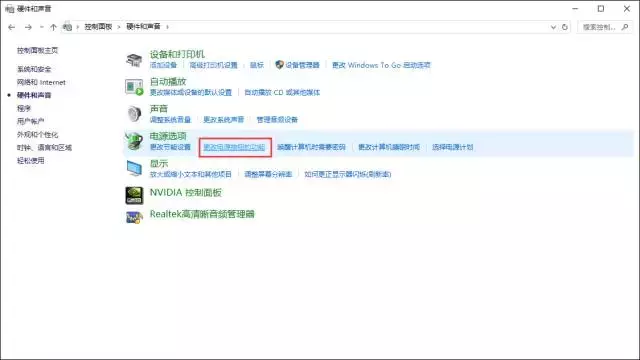The width and height of the screenshot is (640, 360).
Task: Click 调整屏幕分辨率 link
Action: pyautogui.click(x=268, y=174)
